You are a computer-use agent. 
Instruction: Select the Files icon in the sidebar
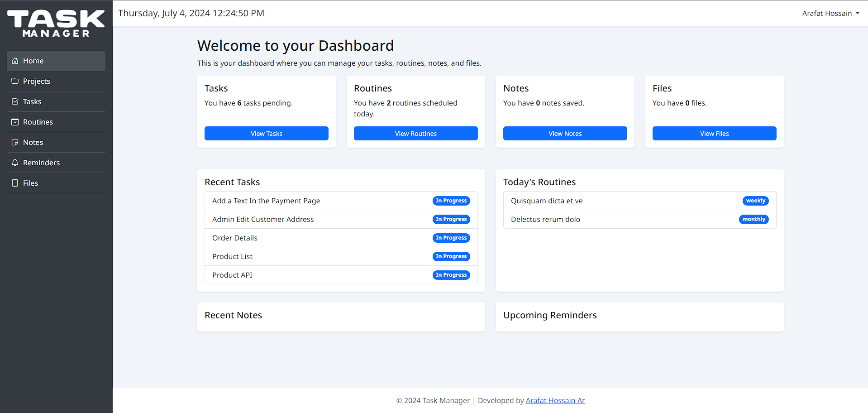(15, 183)
